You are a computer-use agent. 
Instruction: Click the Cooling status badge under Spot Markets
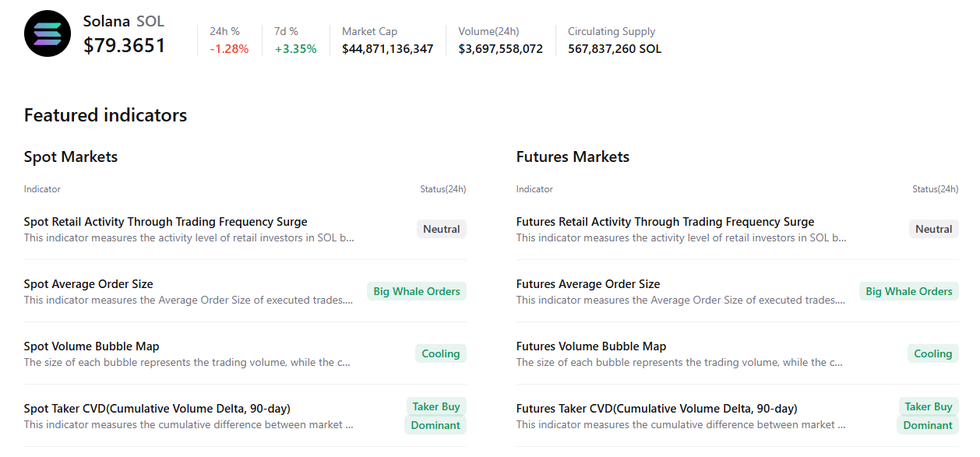coord(440,353)
